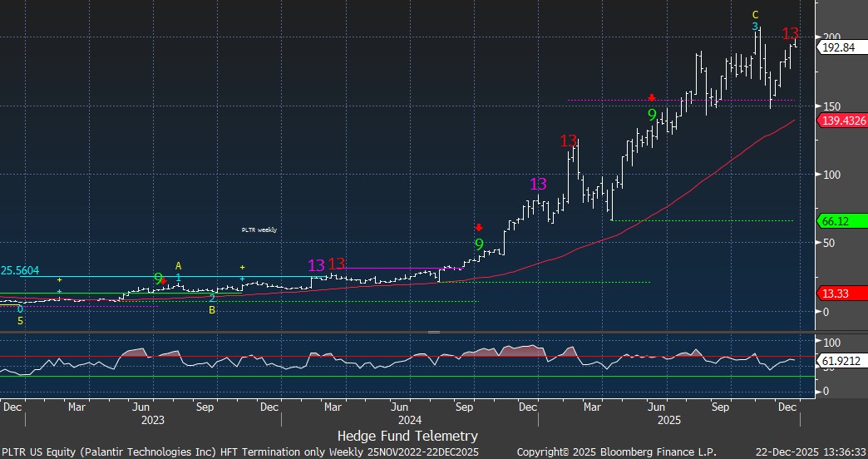Click the red arrow marker above June 2025 green 9
868x459 pixels.
(653, 97)
